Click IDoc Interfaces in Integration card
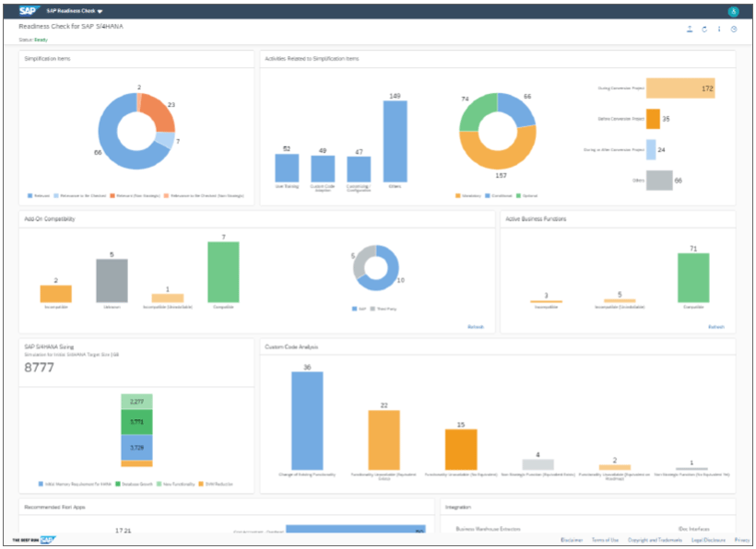The width and height of the screenshot is (756, 549). [x=694, y=529]
